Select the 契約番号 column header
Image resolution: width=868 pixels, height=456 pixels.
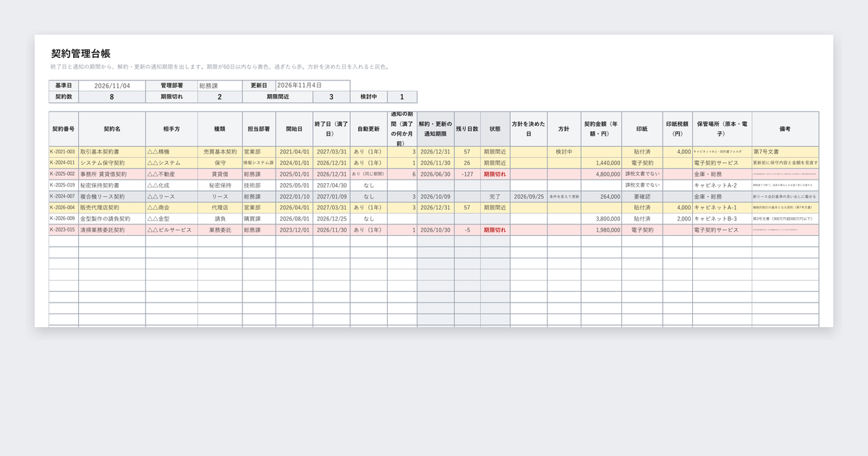[64, 129]
